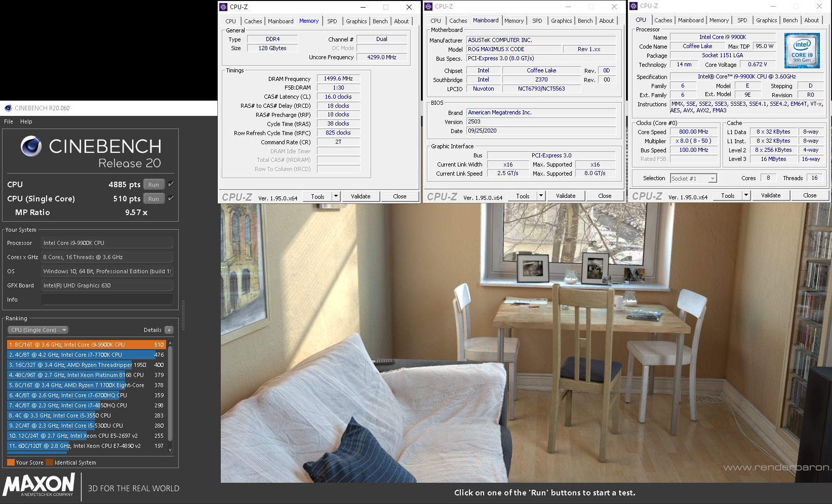Click the Cinebench logo icon in title bar
Viewport: 832px width, 504px height.
tap(8, 108)
